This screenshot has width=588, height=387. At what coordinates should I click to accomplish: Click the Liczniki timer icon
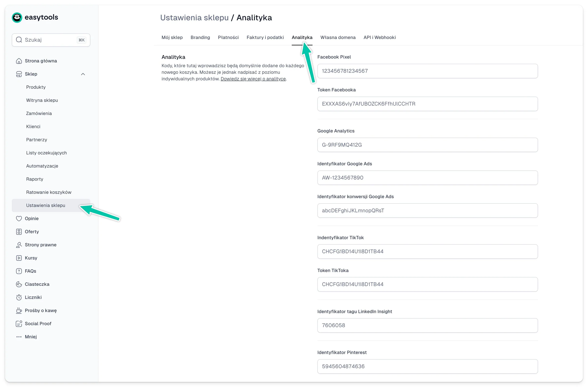[x=19, y=297]
